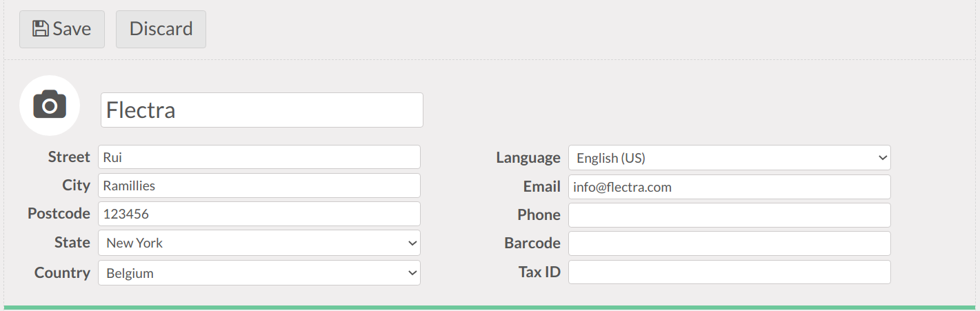This screenshot has width=980, height=311.
Task: Focus the Street input containing Rui
Action: click(259, 157)
